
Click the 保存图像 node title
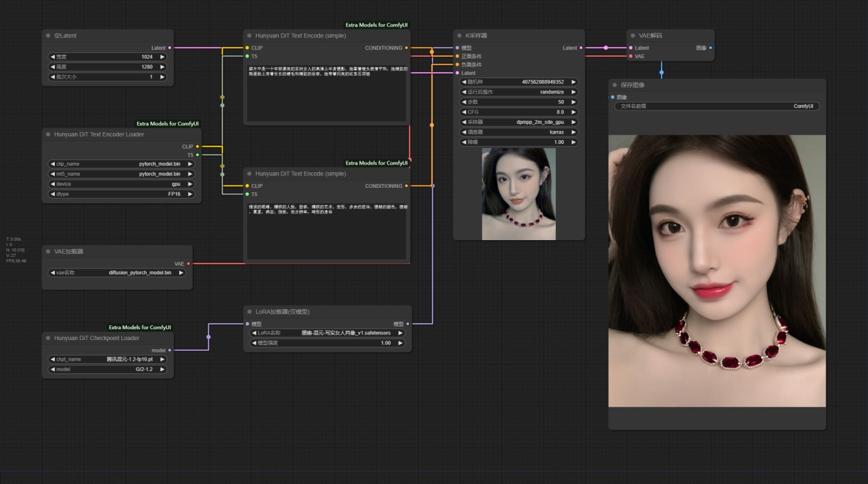pos(633,85)
